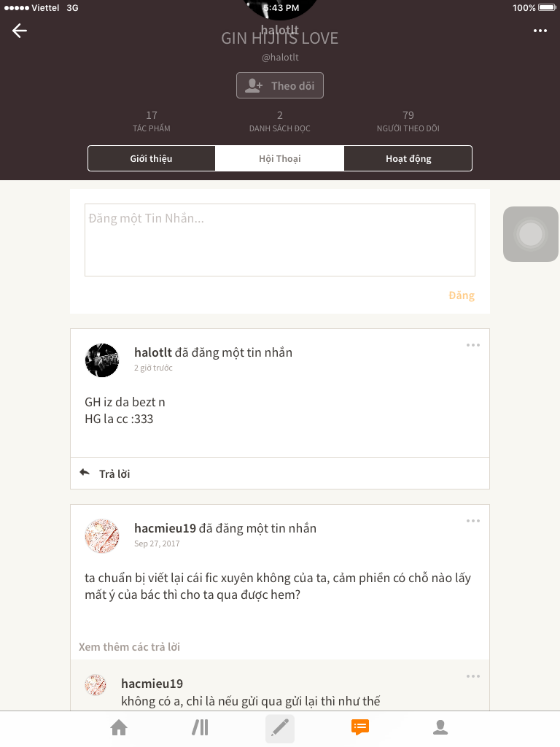
Task: Click the Đăng post button
Action: (x=462, y=296)
